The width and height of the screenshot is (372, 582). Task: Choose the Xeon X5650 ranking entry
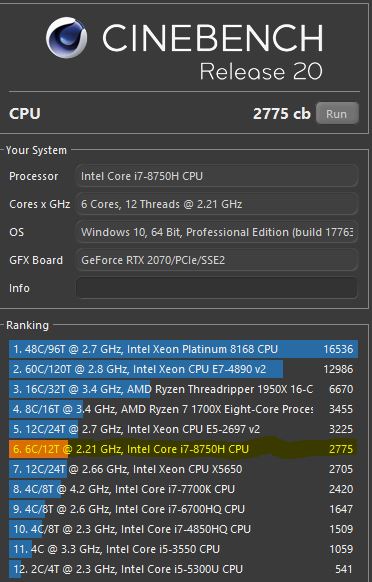coord(183,469)
